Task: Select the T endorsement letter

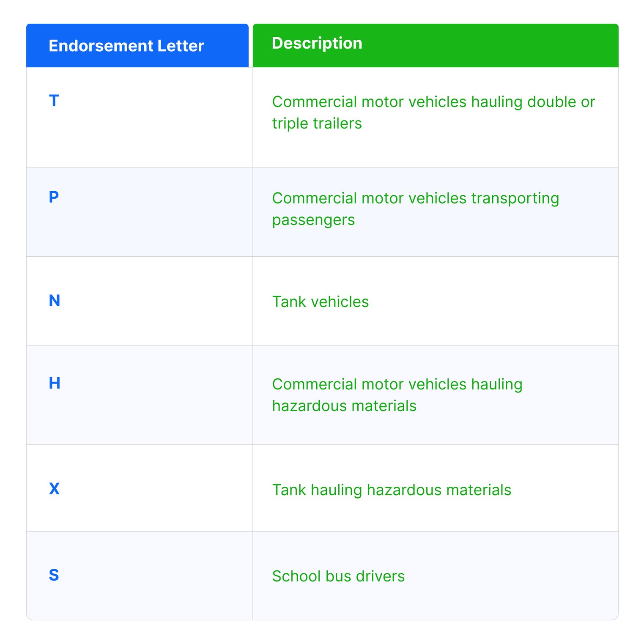Action: click(x=54, y=101)
